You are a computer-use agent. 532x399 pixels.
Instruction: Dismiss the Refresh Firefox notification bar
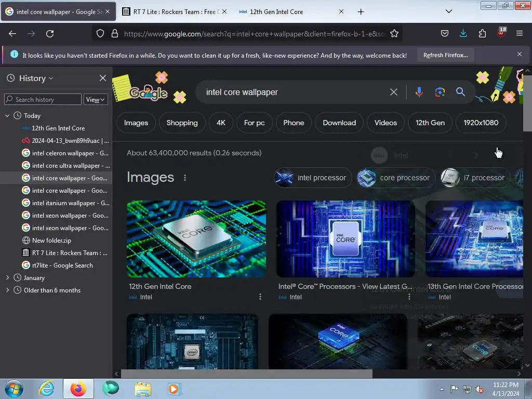pyautogui.click(x=520, y=54)
